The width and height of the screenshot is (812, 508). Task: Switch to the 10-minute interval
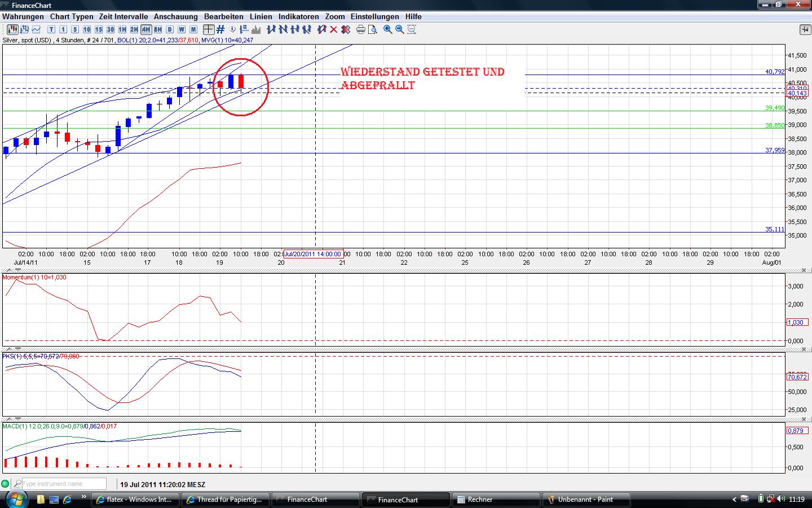click(87, 29)
